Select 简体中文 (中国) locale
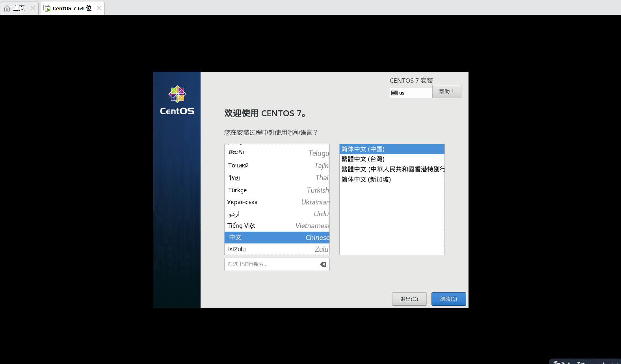 [x=392, y=149]
